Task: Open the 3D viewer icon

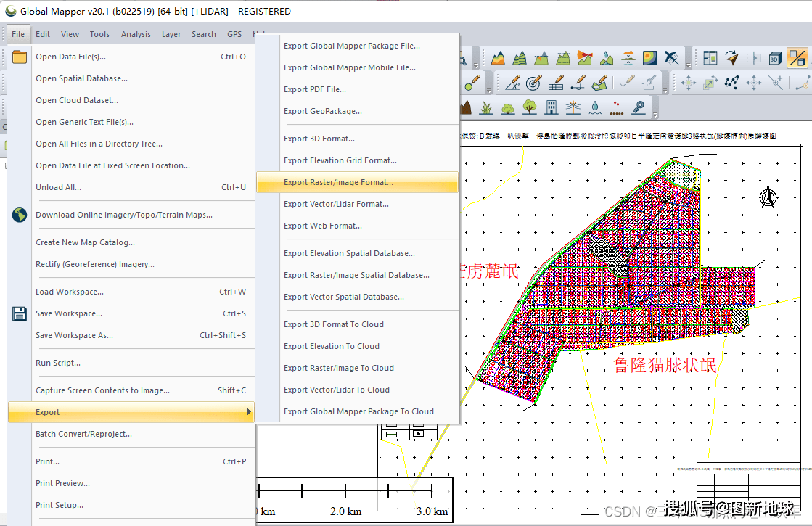Action: point(776,58)
